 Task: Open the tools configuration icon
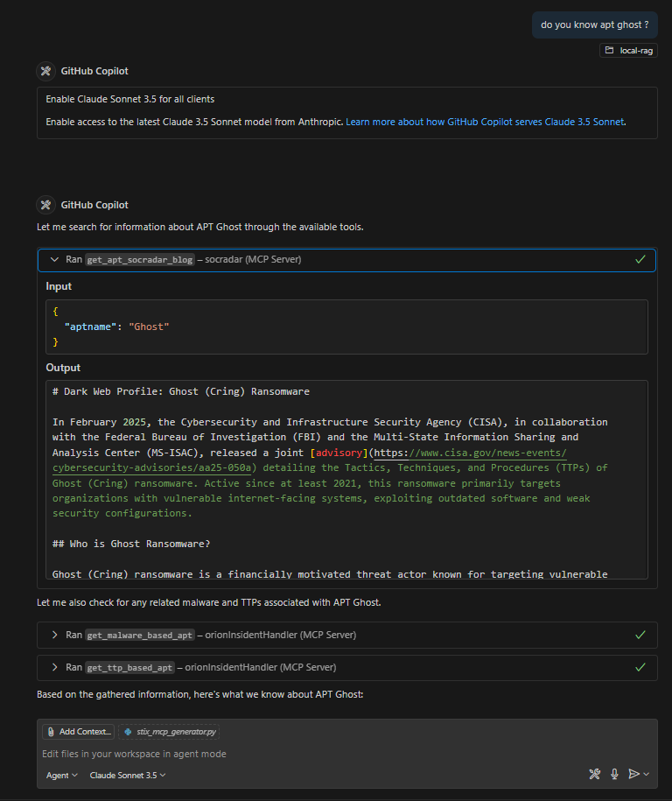pyautogui.click(x=594, y=774)
